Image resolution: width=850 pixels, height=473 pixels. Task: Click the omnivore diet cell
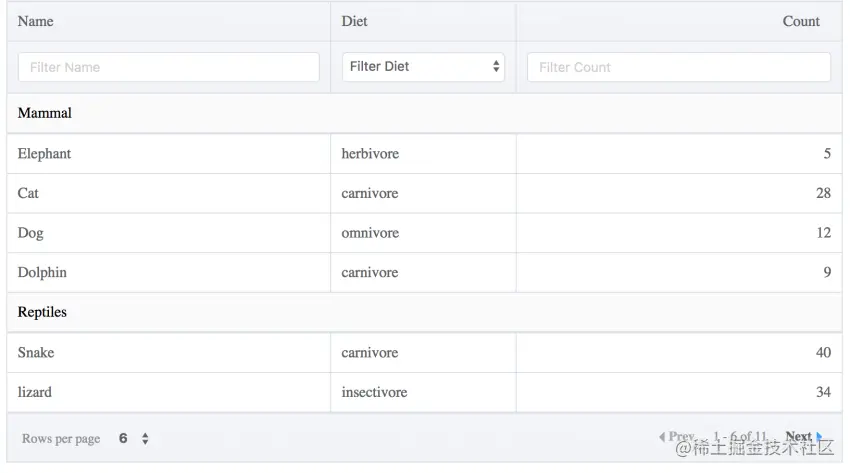click(x=370, y=233)
